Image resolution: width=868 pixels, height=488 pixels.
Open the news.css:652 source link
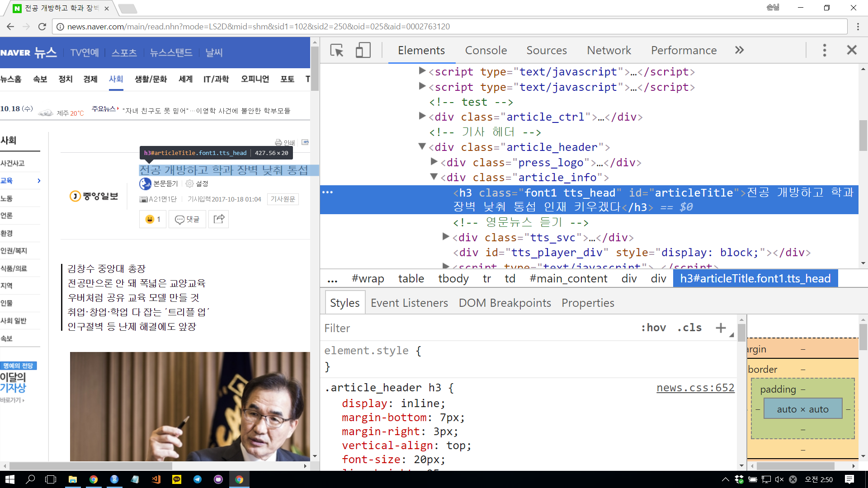click(695, 388)
